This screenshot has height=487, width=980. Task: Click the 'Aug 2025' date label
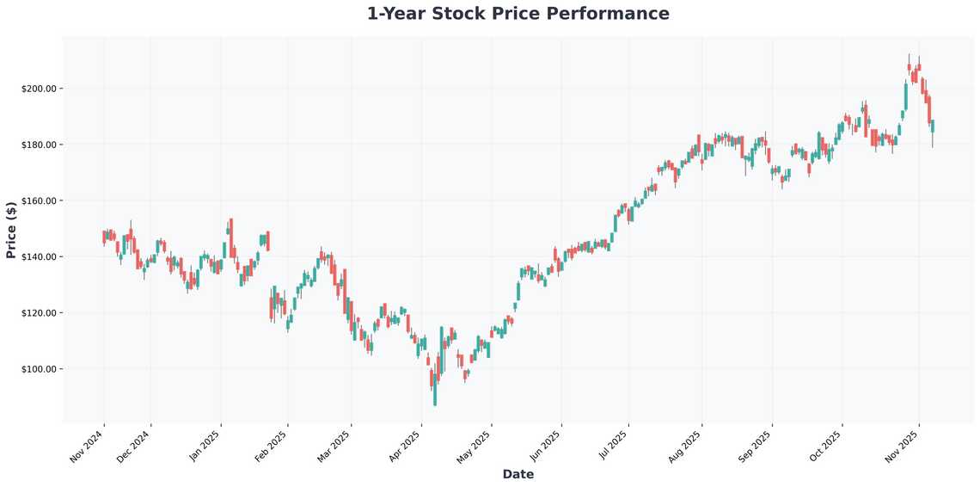click(685, 446)
